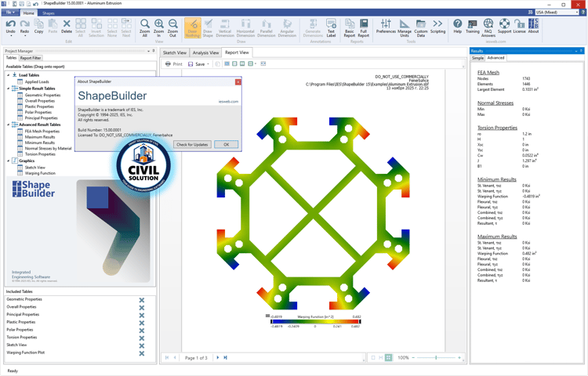This screenshot has width=588, height=376.
Task: Select Geometric Properties in Simple Result Tables
Action: pos(42,95)
